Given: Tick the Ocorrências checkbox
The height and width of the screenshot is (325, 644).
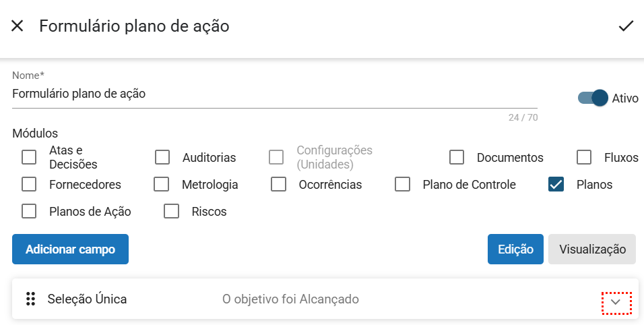Looking at the screenshot, I should (279, 184).
